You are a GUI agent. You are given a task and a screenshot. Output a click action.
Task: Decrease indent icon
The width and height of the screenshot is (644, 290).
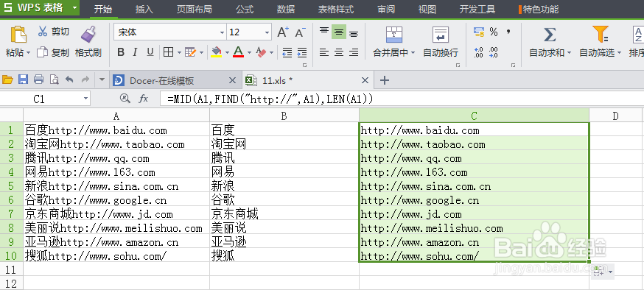pyautogui.click(x=287, y=52)
